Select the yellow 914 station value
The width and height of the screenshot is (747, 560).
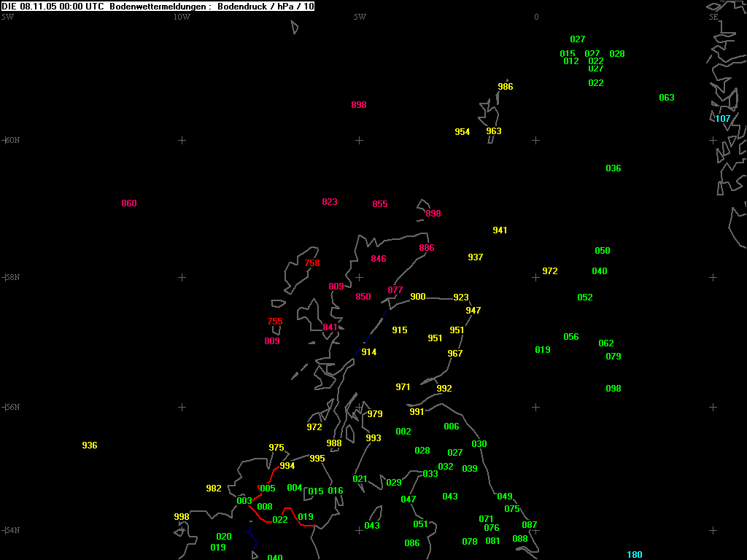click(x=368, y=352)
